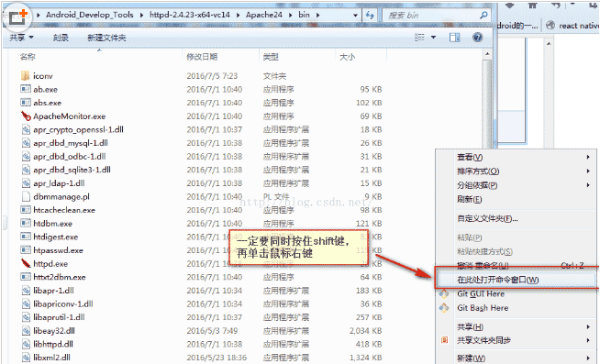
Task: Click the search magnifier icon
Action: click(x=483, y=15)
